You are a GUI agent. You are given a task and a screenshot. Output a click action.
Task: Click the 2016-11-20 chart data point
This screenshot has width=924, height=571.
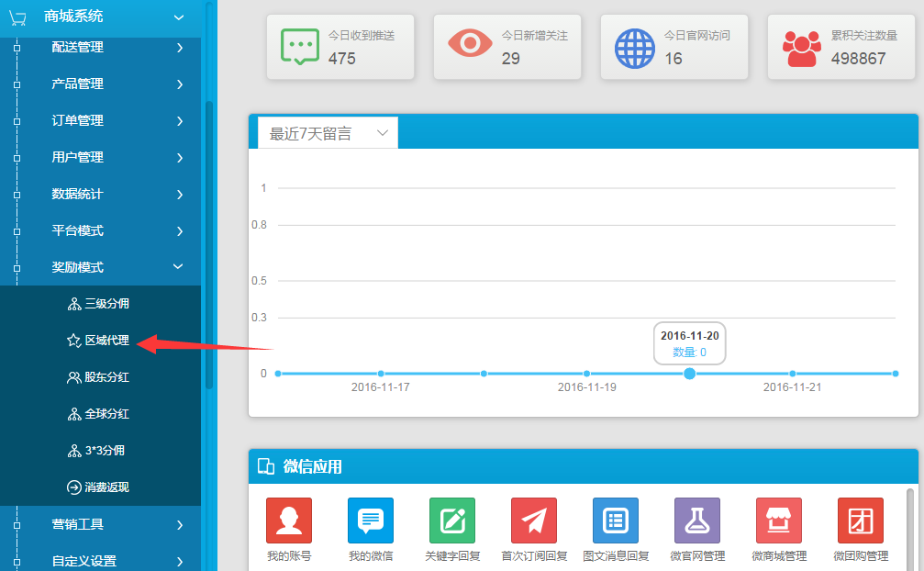coord(689,374)
